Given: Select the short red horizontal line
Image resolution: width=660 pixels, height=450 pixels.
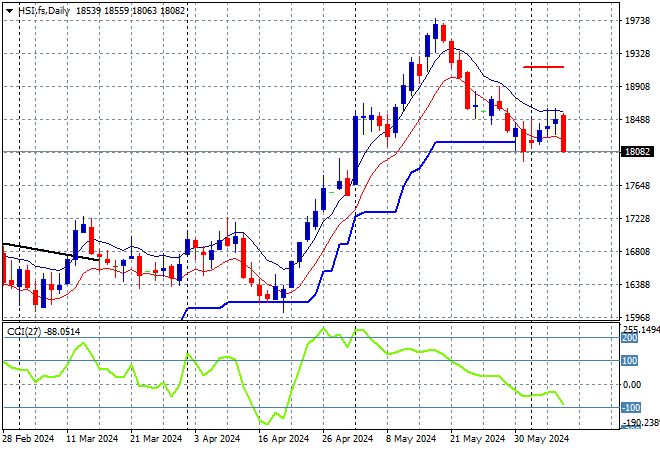Looking at the screenshot, I should (543, 67).
